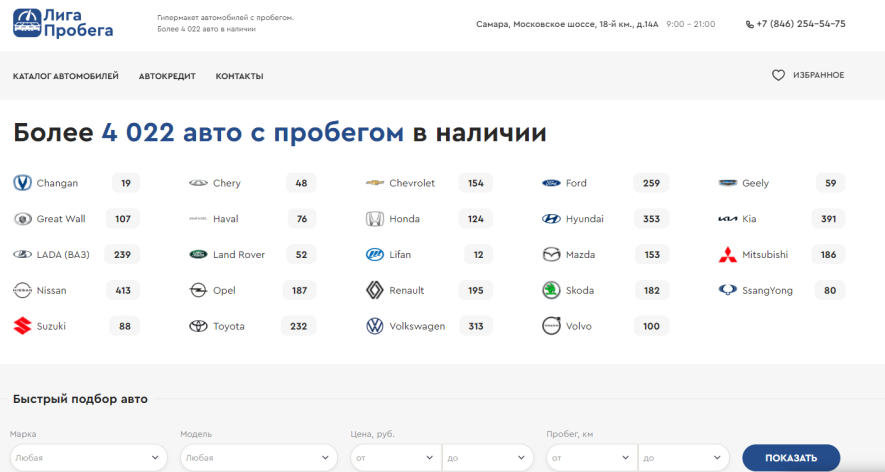Open the Модель model dropdown
Screen dimensions: 885x472
pos(259,458)
